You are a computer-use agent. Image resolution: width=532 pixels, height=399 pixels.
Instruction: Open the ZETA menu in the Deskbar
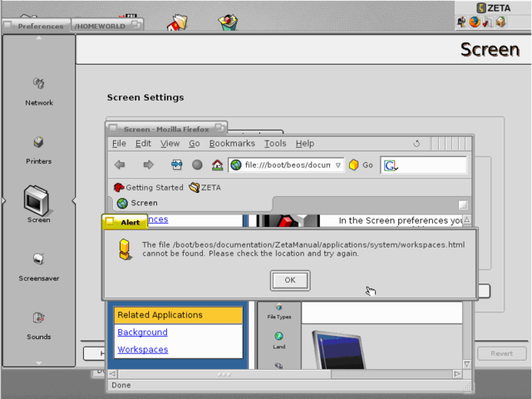[494, 7]
